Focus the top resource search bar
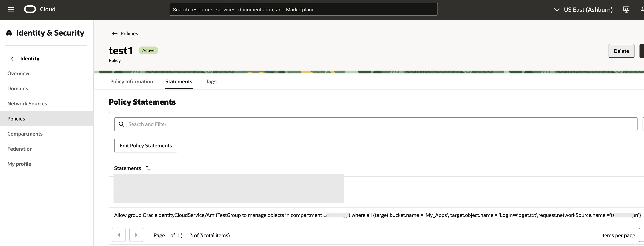This screenshot has width=644, height=246. point(303,10)
